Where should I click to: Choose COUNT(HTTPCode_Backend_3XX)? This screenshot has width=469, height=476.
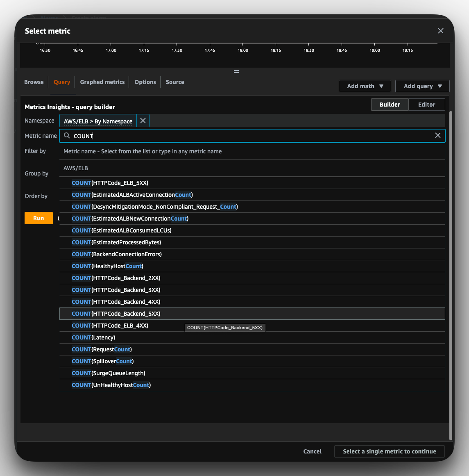pyautogui.click(x=252, y=290)
